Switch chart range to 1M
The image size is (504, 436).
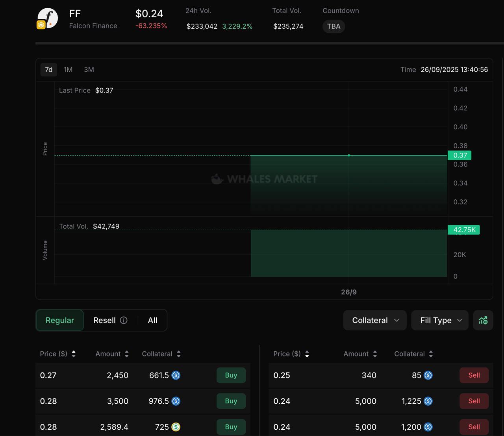(x=68, y=69)
